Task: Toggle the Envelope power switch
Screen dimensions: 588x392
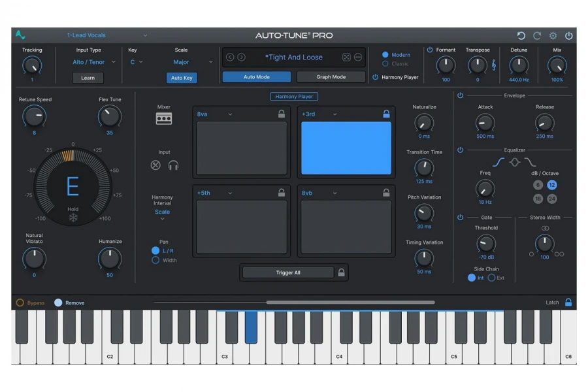Action: click(x=460, y=95)
